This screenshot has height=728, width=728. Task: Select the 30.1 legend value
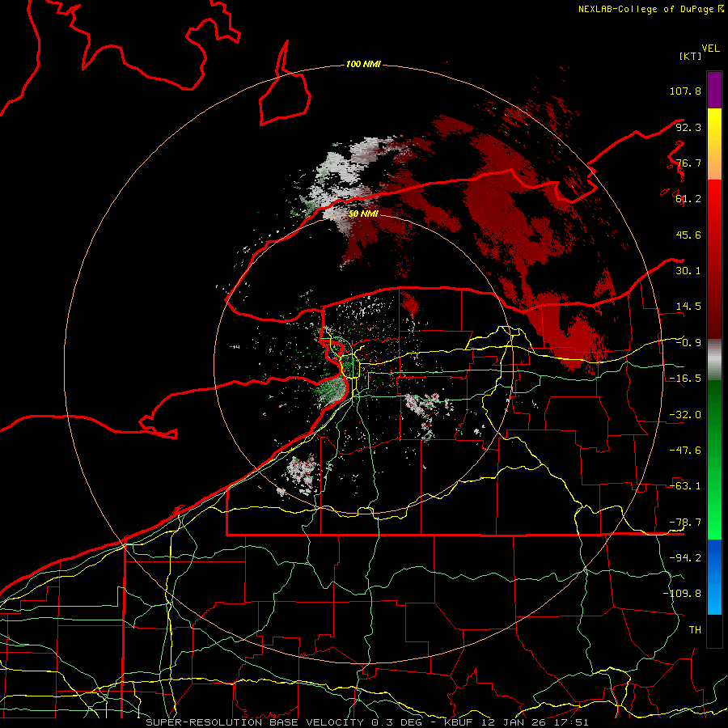(x=688, y=271)
